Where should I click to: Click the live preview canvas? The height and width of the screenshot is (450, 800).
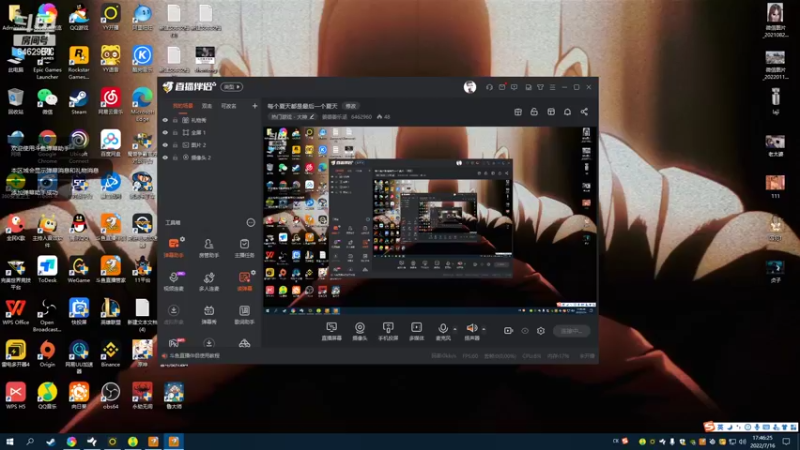(430, 220)
